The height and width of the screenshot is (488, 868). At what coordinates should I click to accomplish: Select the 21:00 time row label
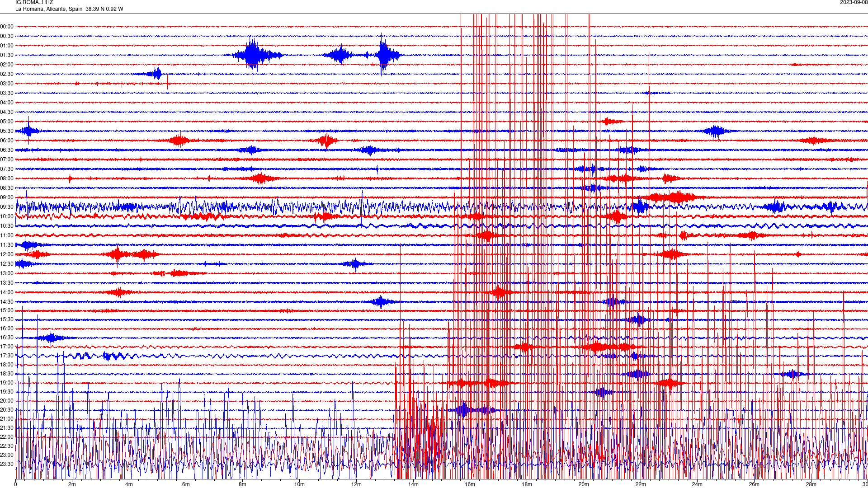[x=7, y=419]
